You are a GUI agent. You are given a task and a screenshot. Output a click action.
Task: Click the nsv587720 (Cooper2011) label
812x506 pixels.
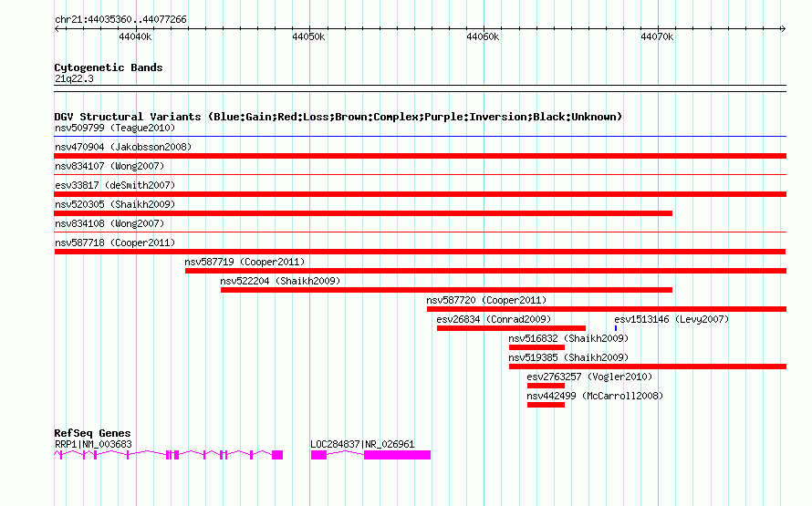click(486, 300)
